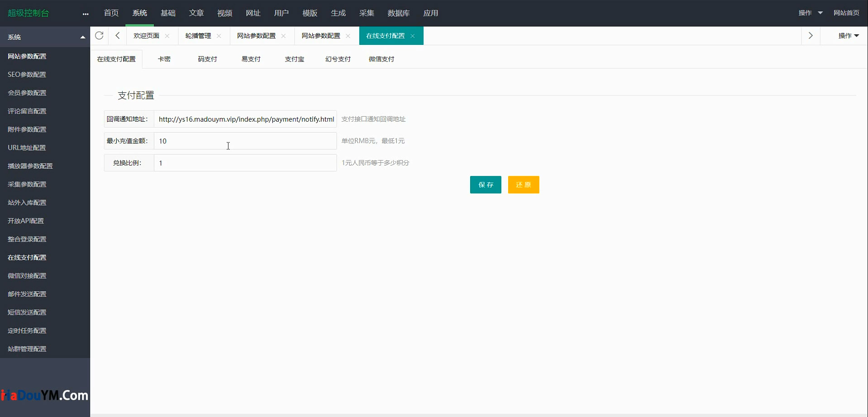Click the 保存 button
The width and height of the screenshot is (868, 417).
click(486, 185)
